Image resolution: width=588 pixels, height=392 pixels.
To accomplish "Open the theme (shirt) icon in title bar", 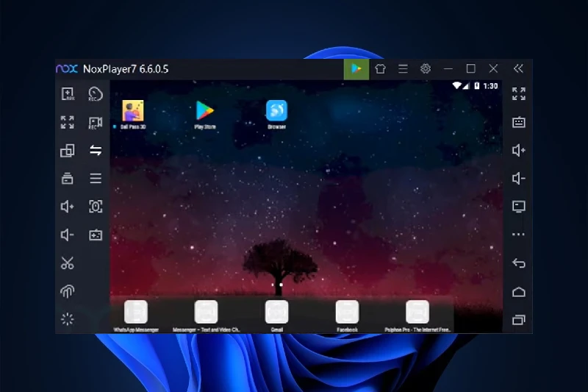I will click(x=380, y=68).
